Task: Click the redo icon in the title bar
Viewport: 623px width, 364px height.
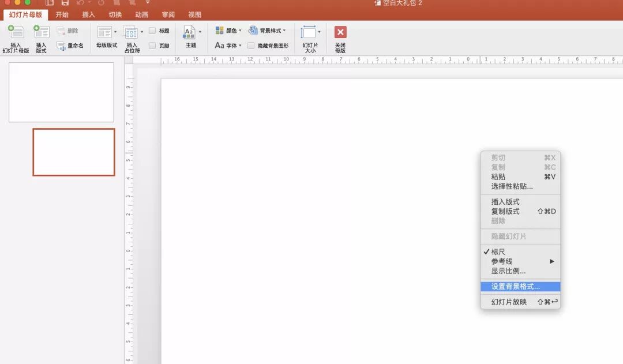Action: [x=101, y=2]
